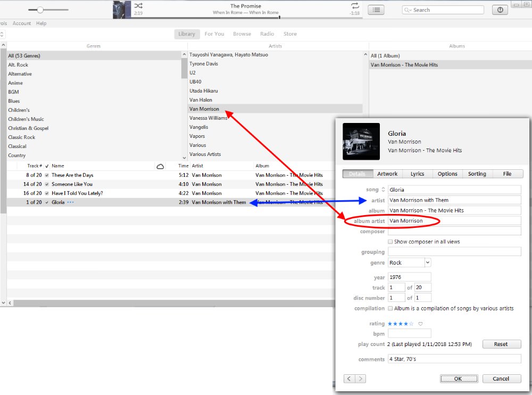Uncheck Have I Told You Lately track
Viewport: 532px width, 395px height.
(x=47, y=193)
